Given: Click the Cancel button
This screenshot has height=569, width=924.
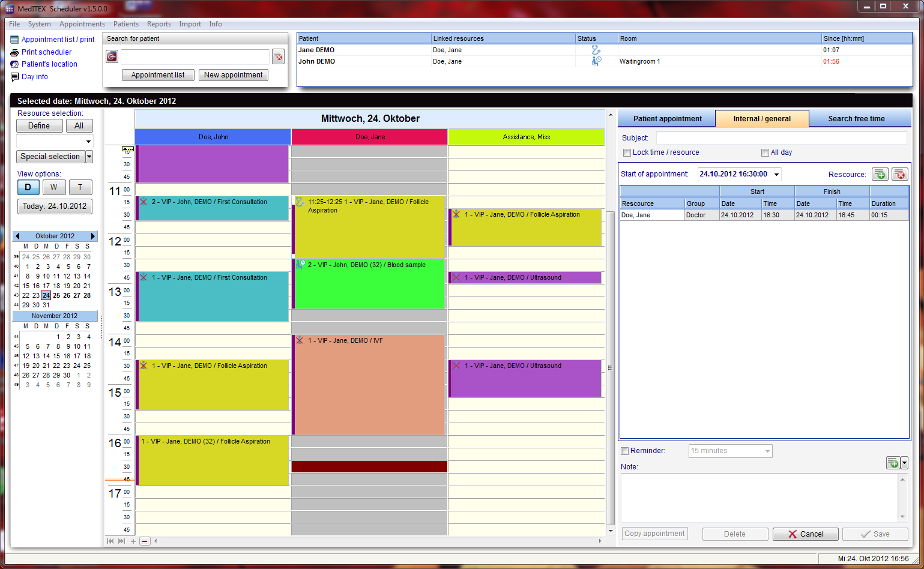Looking at the screenshot, I should pyautogui.click(x=806, y=534).
